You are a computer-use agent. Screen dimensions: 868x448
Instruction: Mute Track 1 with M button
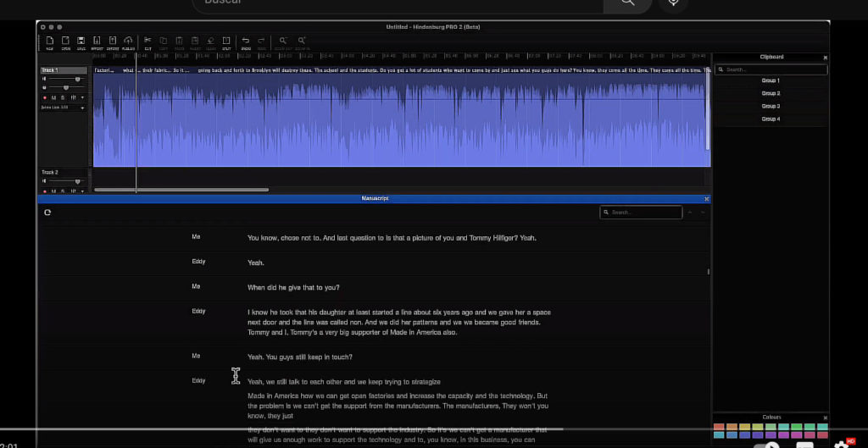click(53, 97)
